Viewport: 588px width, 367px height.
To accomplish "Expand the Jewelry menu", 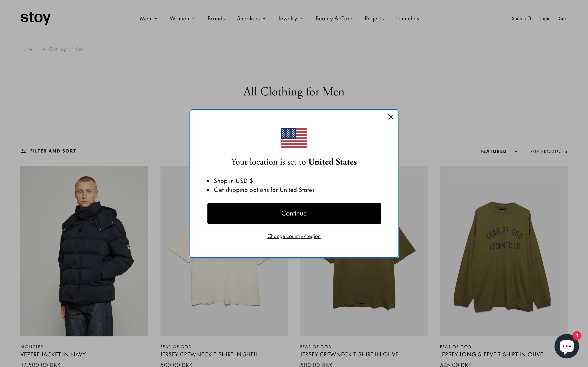I will (291, 18).
